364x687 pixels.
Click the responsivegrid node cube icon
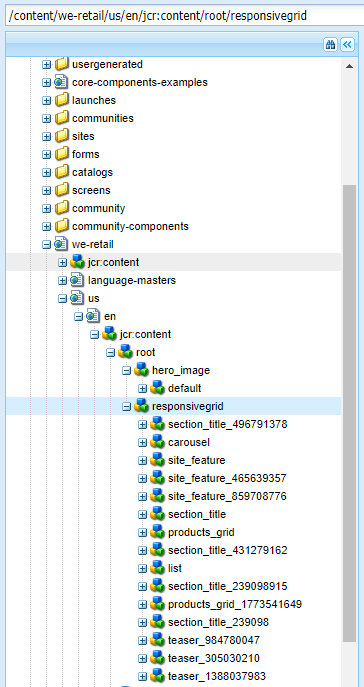[141, 406]
